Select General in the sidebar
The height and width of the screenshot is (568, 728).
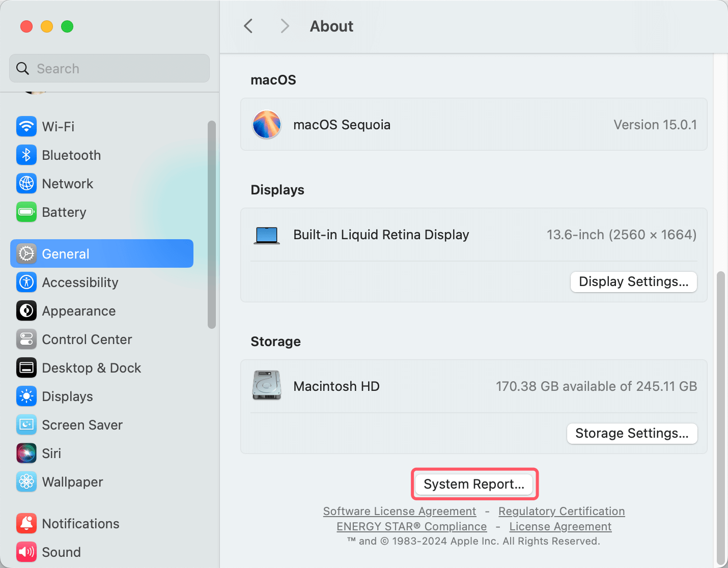65,253
